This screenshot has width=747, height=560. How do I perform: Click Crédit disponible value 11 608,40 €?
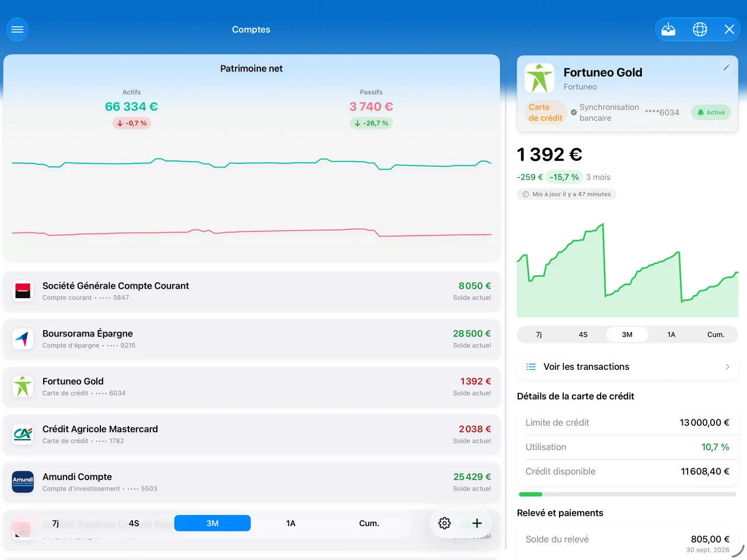pos(705,471)
